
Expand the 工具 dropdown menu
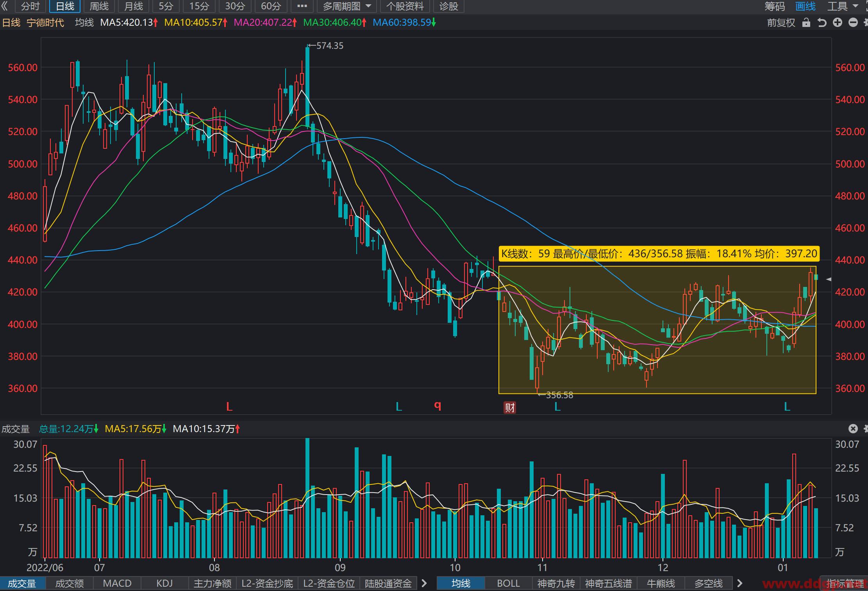pyautogui.click(x=843, y=6)
